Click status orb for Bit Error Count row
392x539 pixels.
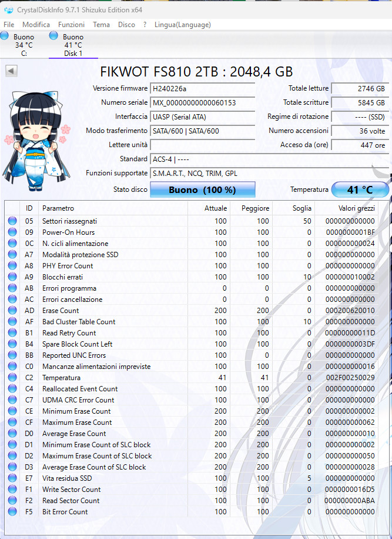point(12,511)
